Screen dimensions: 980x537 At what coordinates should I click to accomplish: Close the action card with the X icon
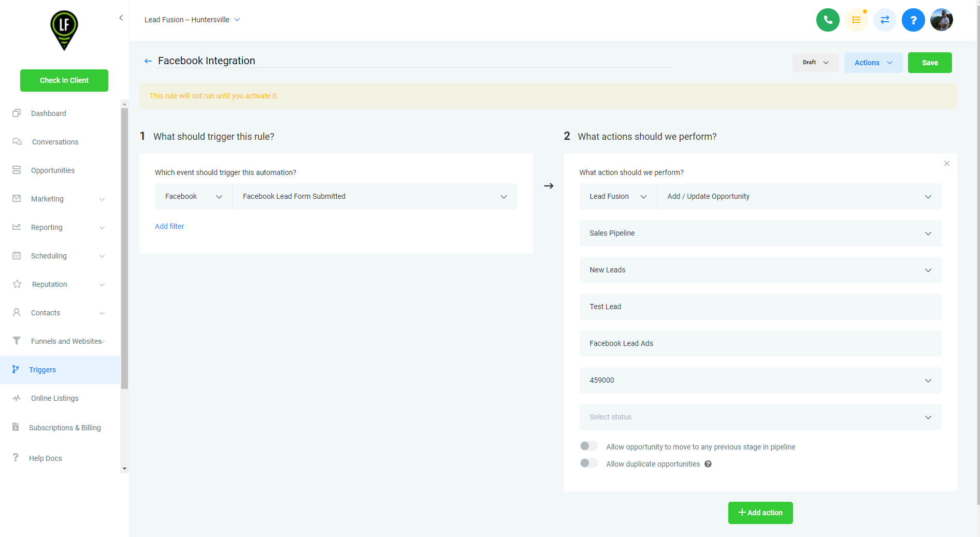coord(947,164)
